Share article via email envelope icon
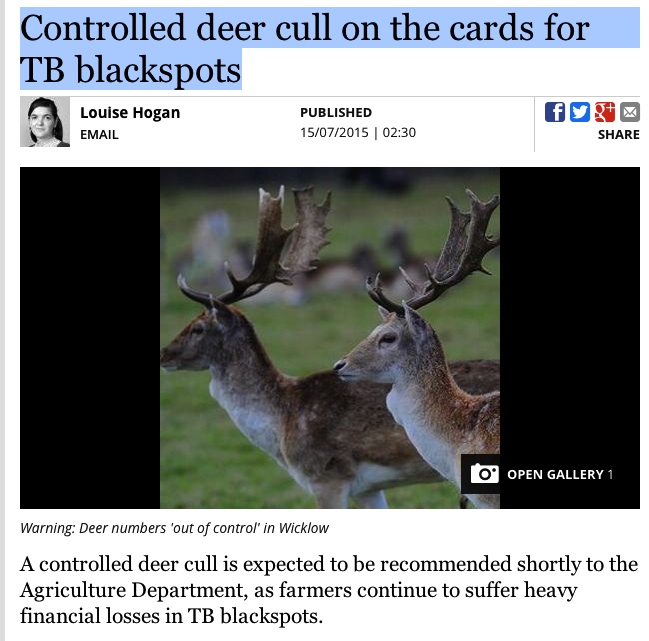Image resolution: width=649 pixels, height=641 pixels. click(630, 112)
